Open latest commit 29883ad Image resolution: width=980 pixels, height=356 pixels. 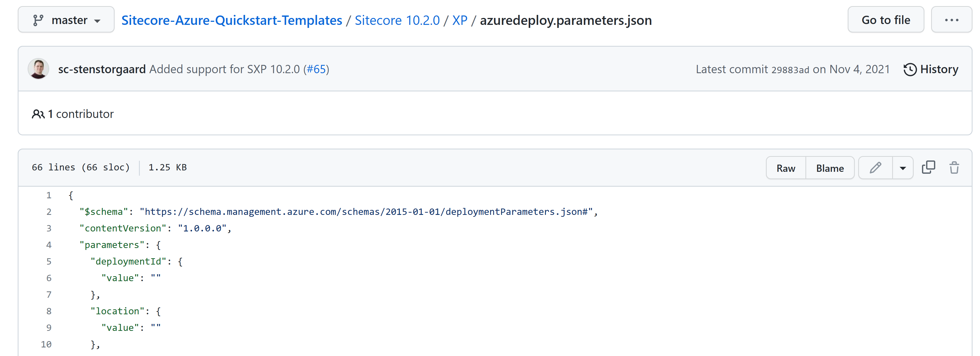coord(790,70)
